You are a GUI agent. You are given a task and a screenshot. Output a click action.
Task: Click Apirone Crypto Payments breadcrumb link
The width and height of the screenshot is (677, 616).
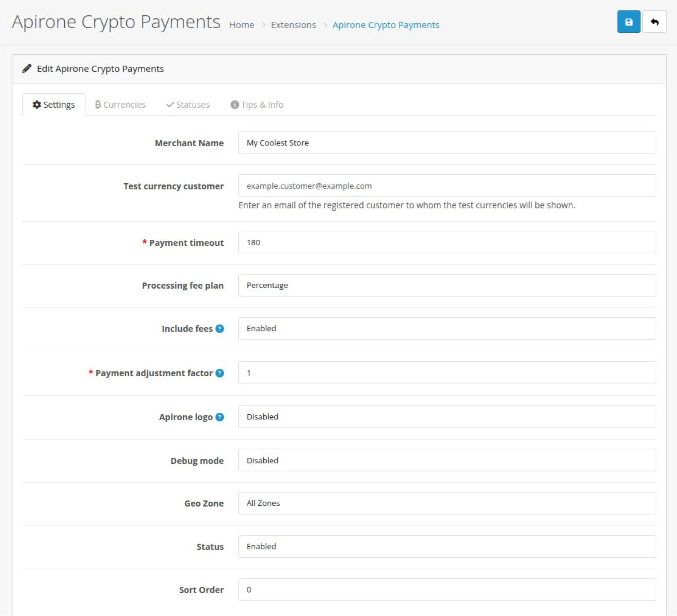pyautogui.click(x=386, y=25)
